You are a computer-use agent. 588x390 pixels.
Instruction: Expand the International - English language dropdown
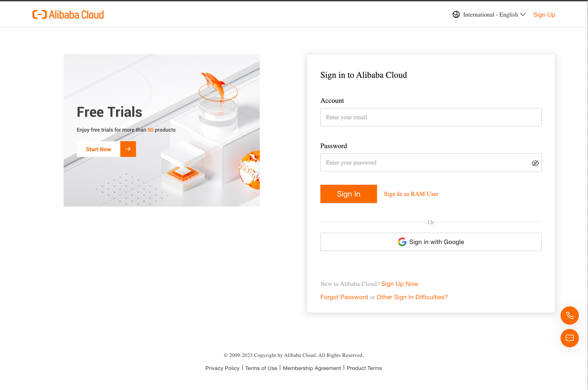[490, 14]
